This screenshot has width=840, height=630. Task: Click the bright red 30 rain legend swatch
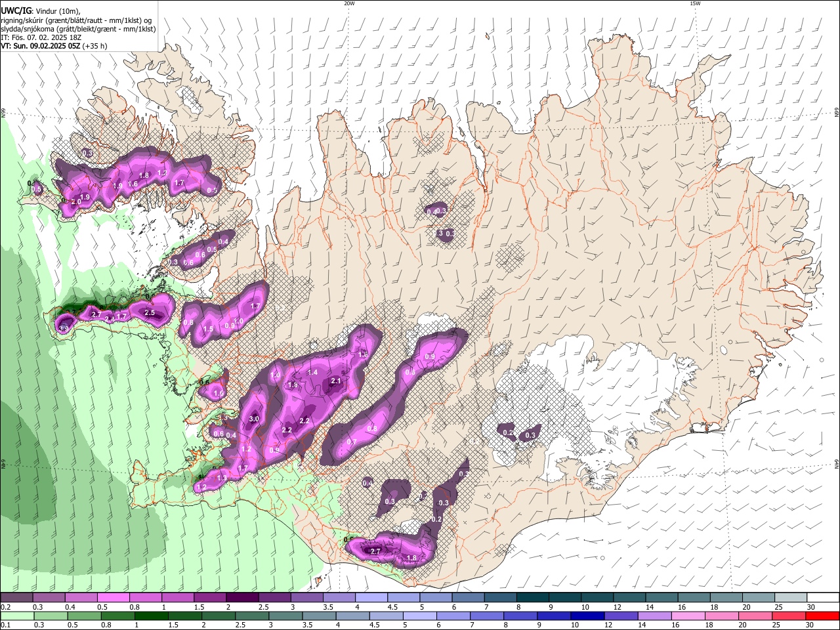pos(823,616)
